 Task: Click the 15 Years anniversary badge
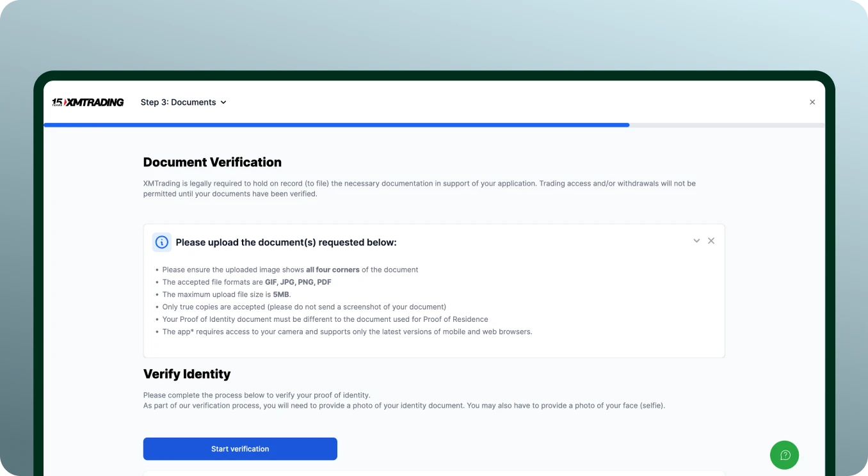click(x=58, y=102)
